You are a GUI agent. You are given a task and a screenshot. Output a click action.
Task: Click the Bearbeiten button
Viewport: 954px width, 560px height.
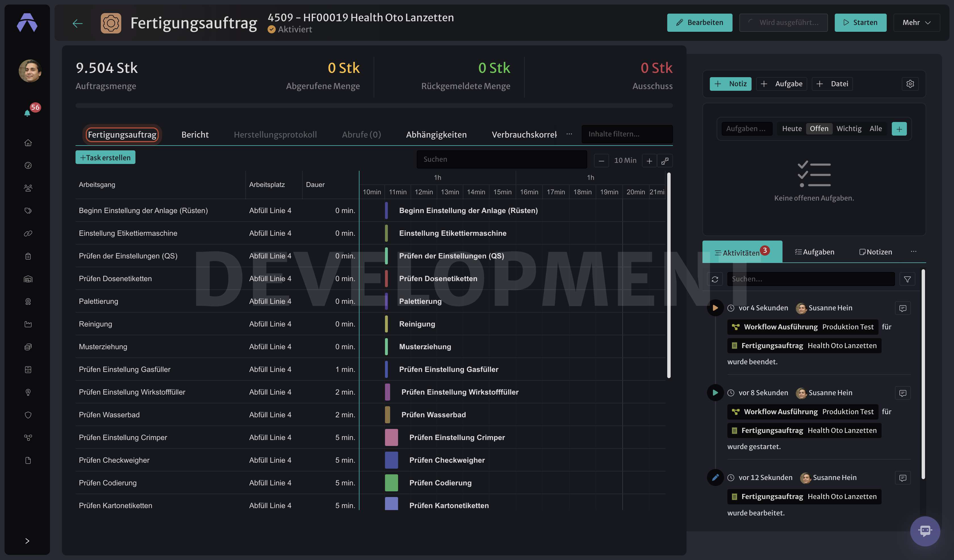[699, 23]
